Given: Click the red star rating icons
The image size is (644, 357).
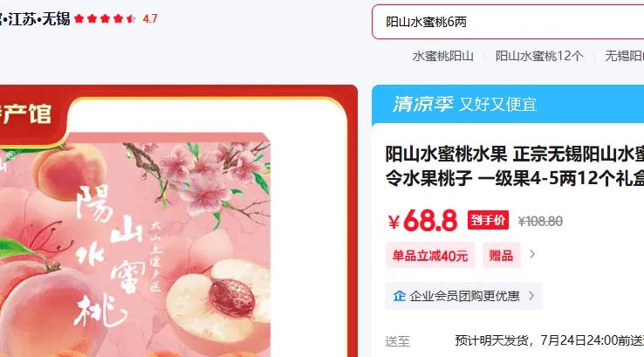Looking at the screenshot, I should pos(106,18).
